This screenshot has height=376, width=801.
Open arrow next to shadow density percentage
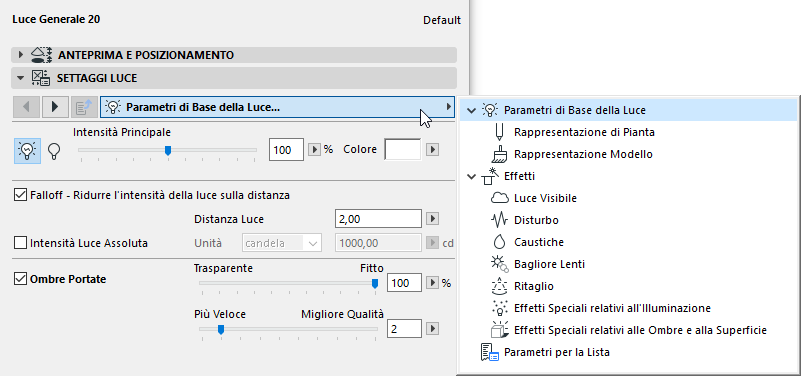pos(433,283)
